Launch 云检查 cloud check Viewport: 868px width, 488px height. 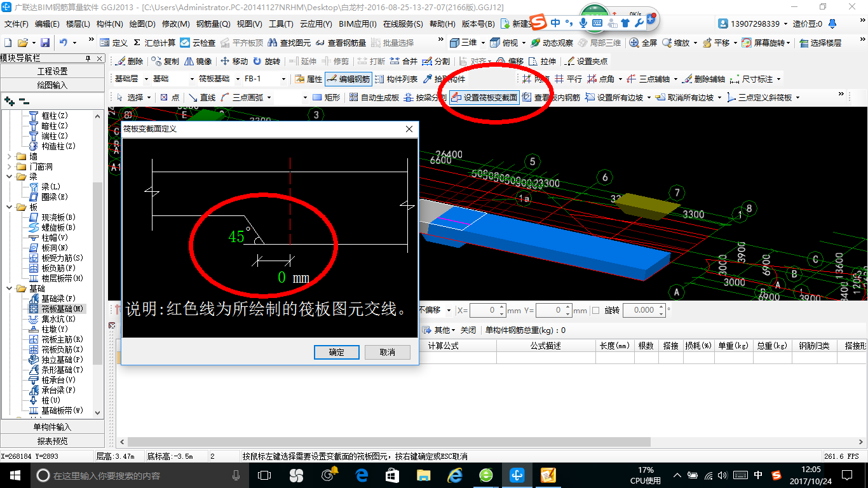coord(198,43)
